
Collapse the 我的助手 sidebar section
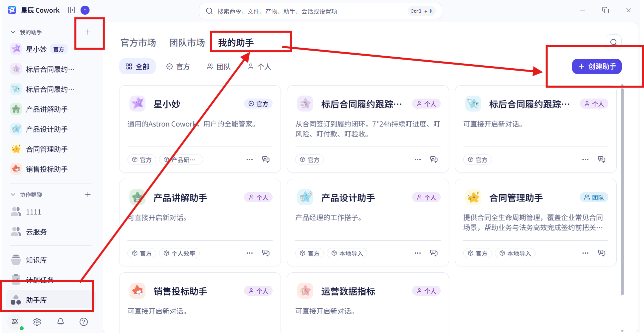13,32
